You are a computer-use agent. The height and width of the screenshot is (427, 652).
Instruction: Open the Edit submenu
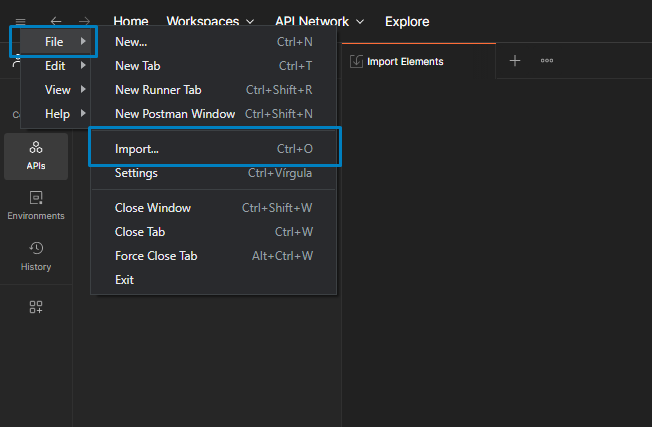55,66
